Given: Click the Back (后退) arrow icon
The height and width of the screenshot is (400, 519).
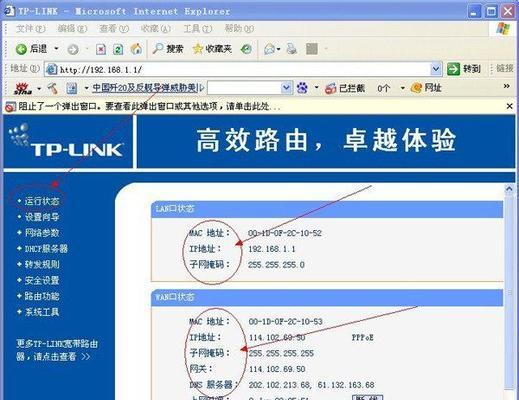Looking at the screenshot, I should point(21,49).
